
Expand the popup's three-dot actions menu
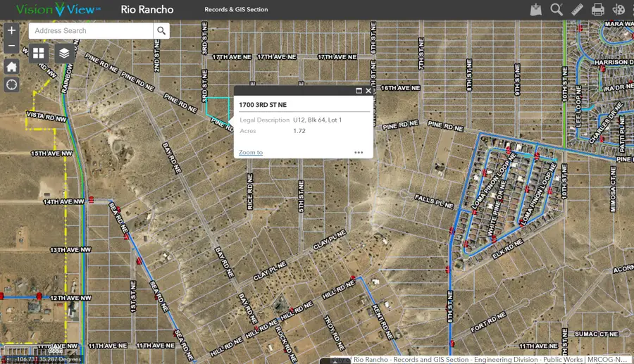coord(359,152)
